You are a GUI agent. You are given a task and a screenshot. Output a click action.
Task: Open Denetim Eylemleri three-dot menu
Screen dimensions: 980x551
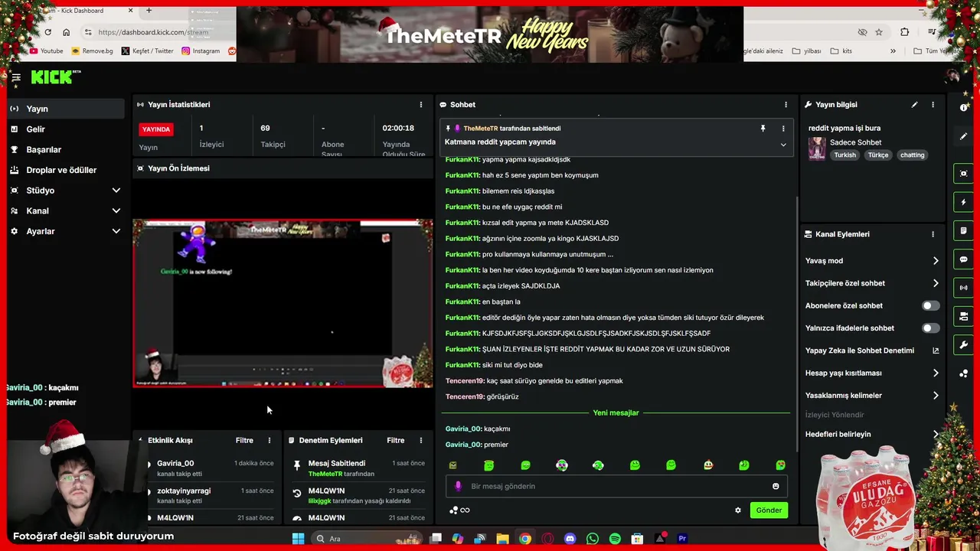coord(420,440)
